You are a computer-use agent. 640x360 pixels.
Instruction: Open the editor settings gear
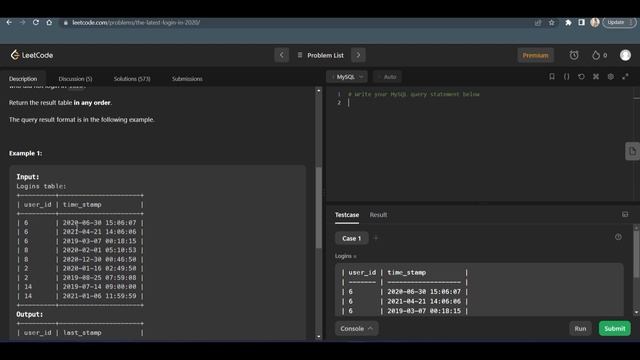tap(611, 77)
